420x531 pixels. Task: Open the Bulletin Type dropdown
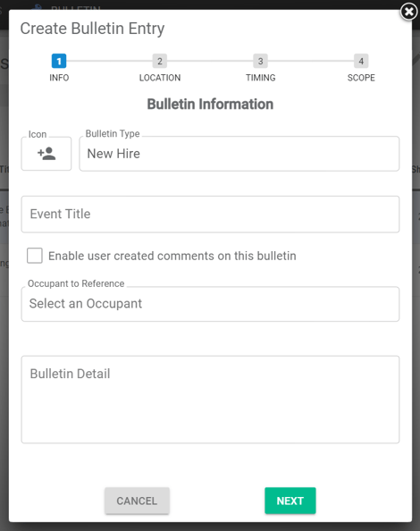click(x=239, y=154)
